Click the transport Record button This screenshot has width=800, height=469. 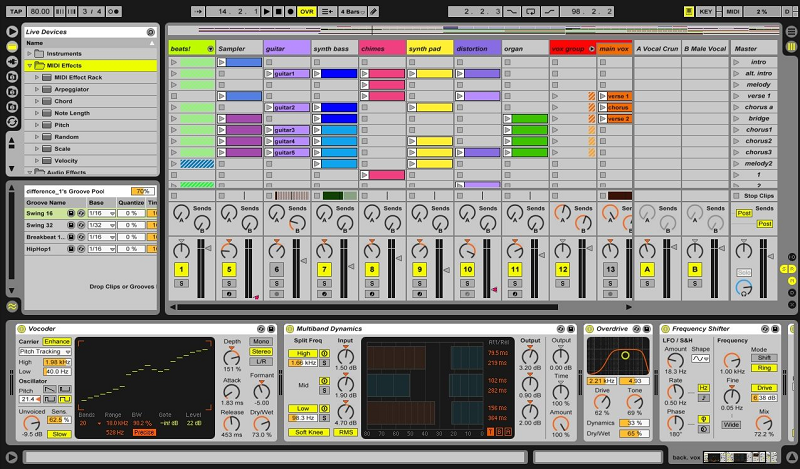tap(290, 10)
